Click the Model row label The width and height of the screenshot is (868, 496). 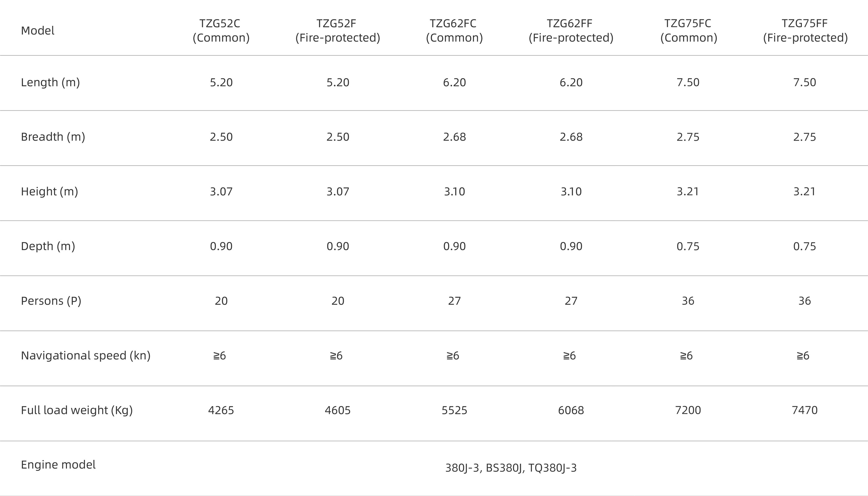click(37, 31)
